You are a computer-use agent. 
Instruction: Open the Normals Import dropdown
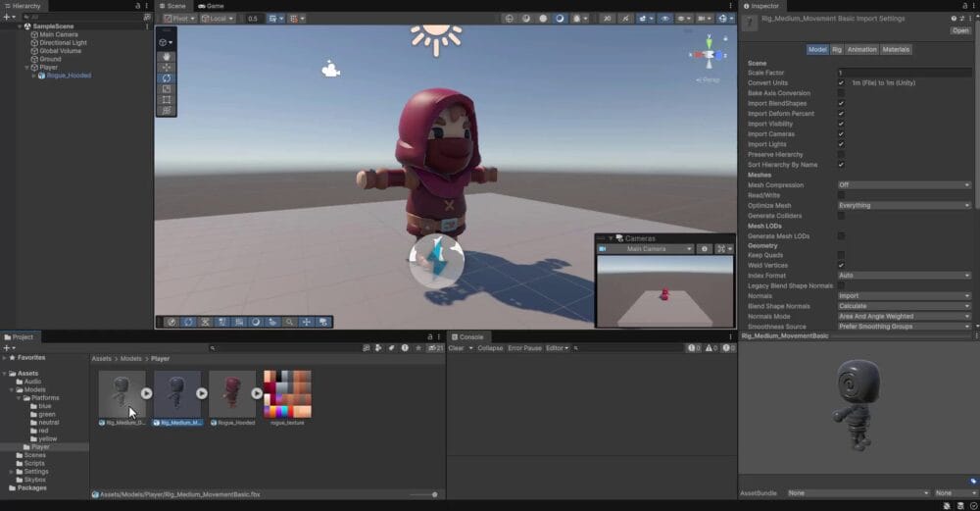pos(905,296)
